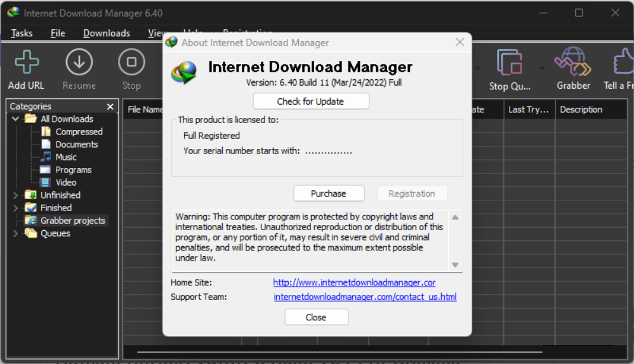Click the version 6.40 Build 11 text
The height and width of the screenshot is (364, 634).
(324, 82)
